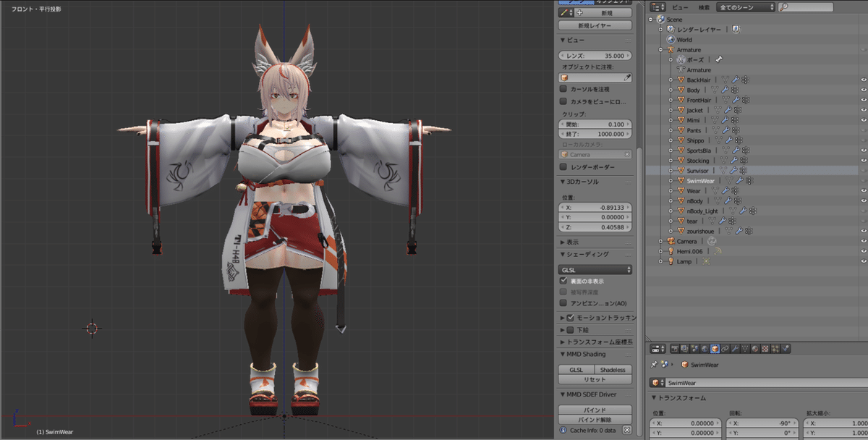This screenshot has width=868, height=440.
Task: Click the eyedropper icon in object focus field
Action: [x=627, y=77]
